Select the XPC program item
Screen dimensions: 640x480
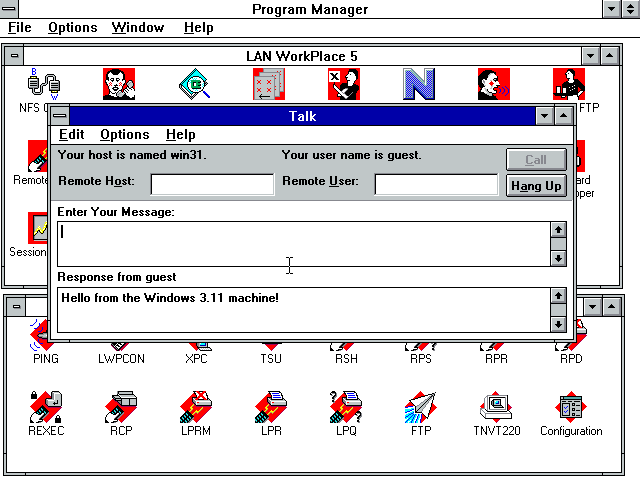(x=196, y=358)
